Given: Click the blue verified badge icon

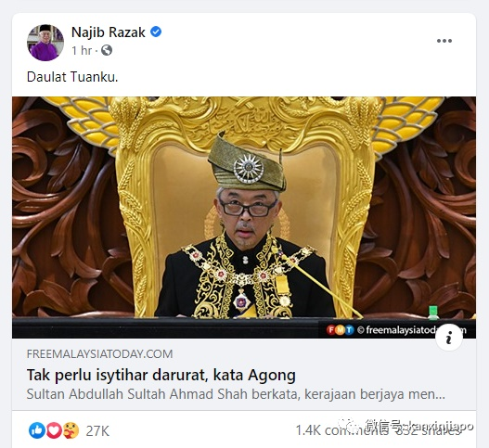Looking at the screenshot, I should pyautogui.click(x=156, y=32).
